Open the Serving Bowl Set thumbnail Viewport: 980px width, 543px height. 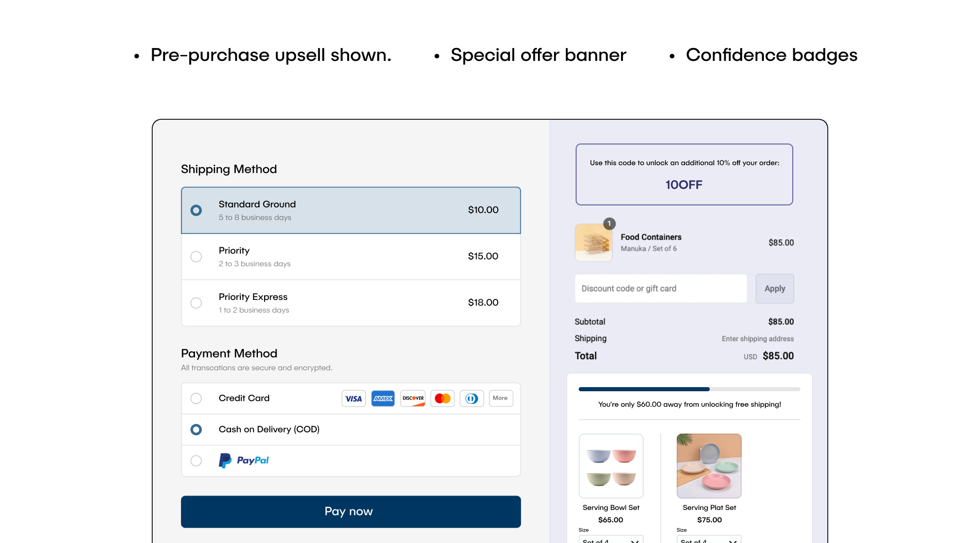(611, 466)
